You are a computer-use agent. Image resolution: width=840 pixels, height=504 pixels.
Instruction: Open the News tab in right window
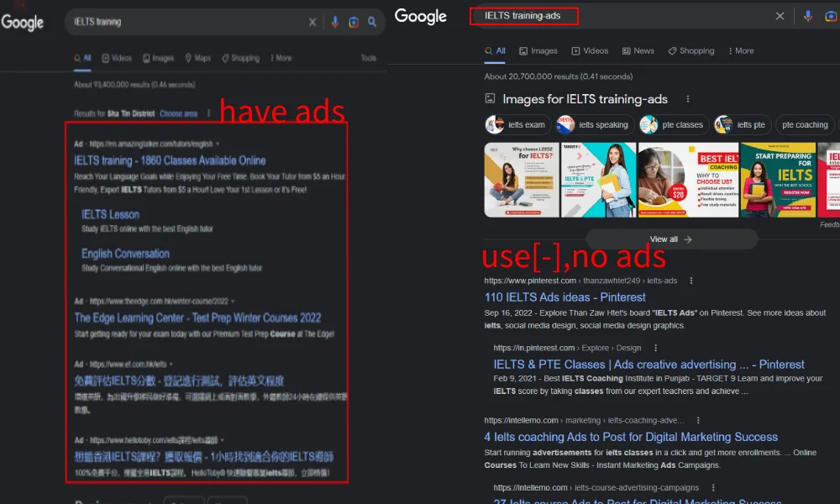click(638, 51)
